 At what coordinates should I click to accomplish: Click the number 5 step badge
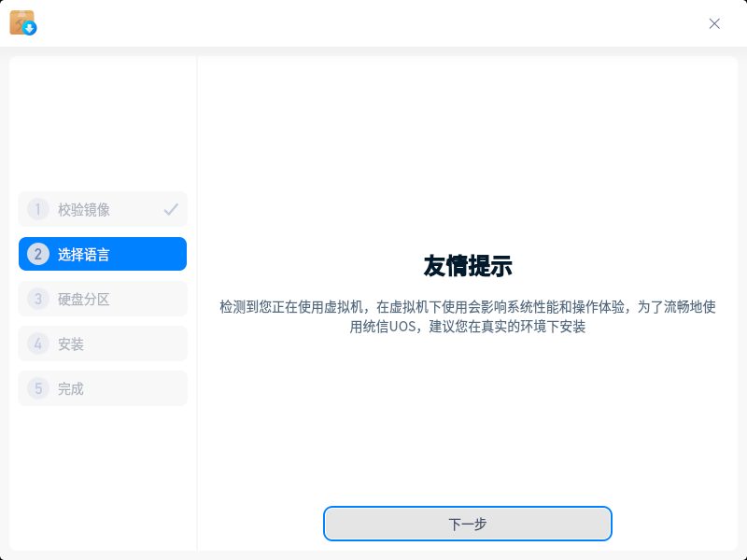pos(38,388)
